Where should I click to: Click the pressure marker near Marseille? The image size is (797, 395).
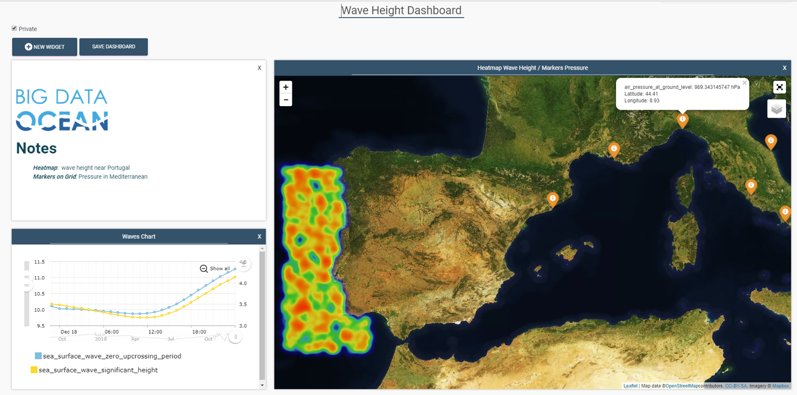[614, 150]
